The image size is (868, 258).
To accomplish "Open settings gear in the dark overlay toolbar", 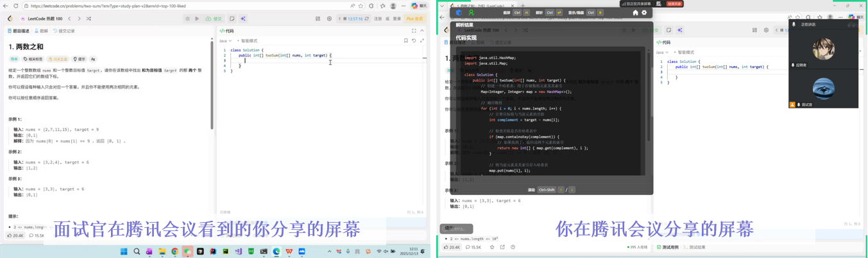I will [644, 13].
